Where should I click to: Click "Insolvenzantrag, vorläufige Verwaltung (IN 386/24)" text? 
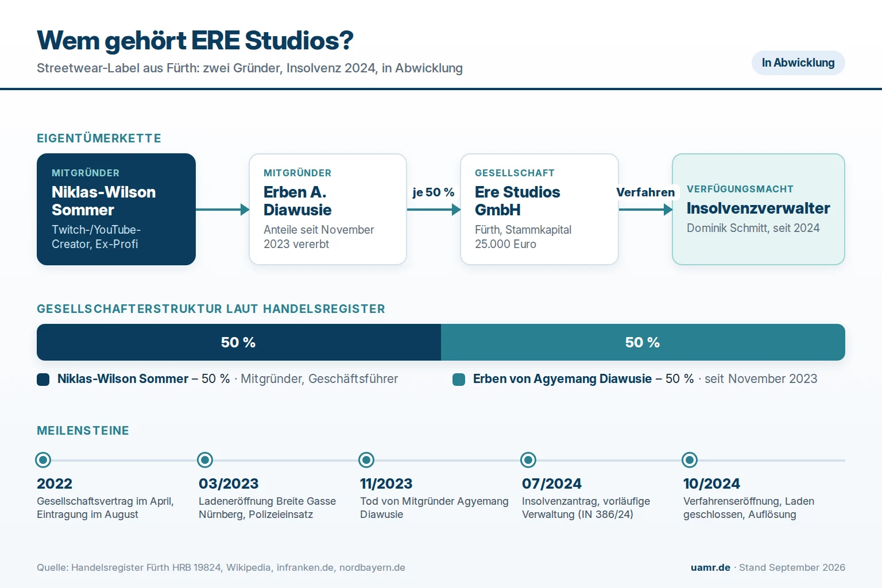click(586, 508)
